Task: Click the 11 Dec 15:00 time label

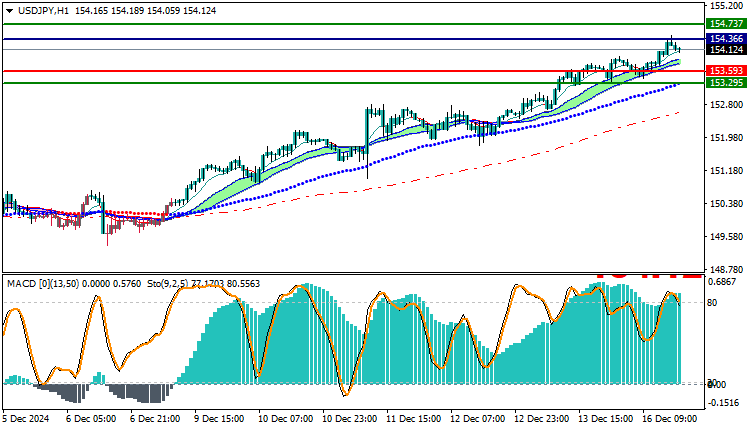Action: (414, 419)
